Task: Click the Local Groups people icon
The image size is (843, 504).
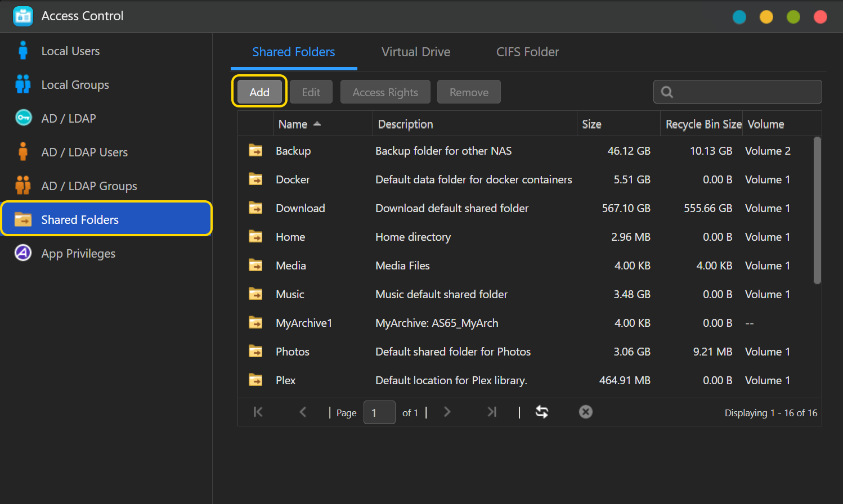Action: [23, 84]
